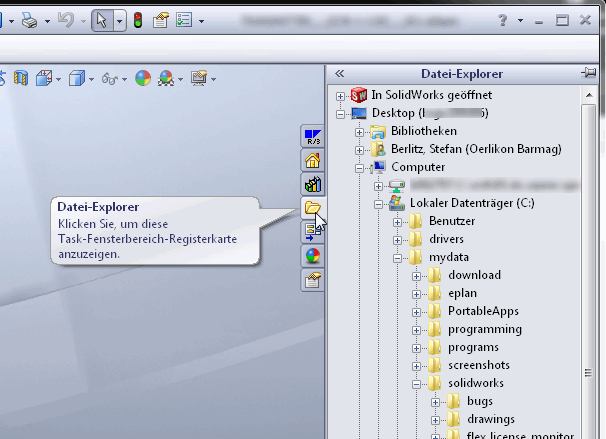Select the In SolidWorks geöffnet item
This screenshot has height=439, width=606.
point(432,95)
